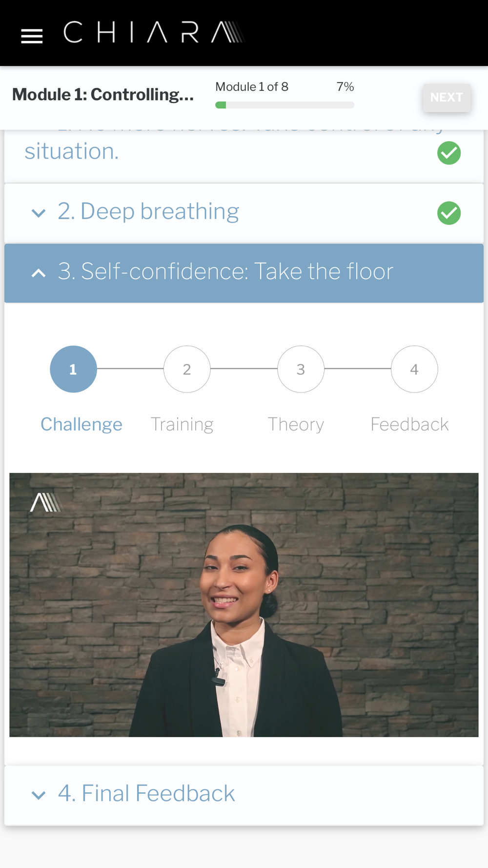This screenshot has height=868, width=488.
Task: Tap the CHIARA logo in header
Action: click(x=154, y=32)
